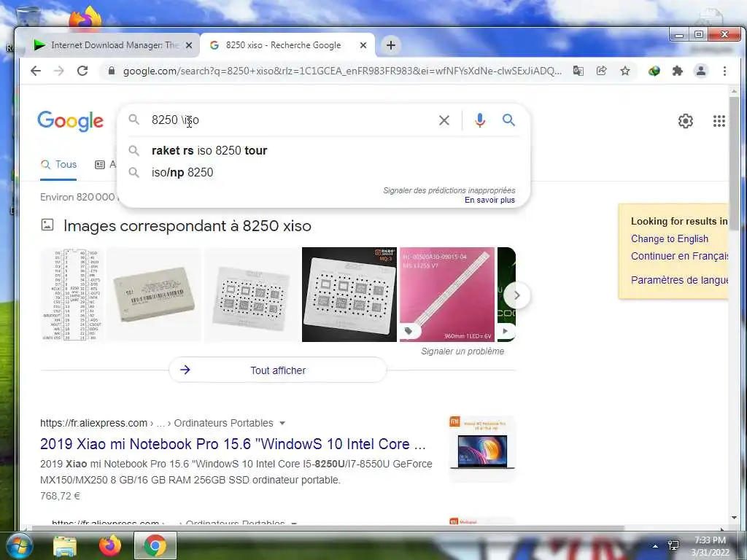Click in the Google search input field
The height and width of the screenshot is (560, 747).
pyautogui.click(x=290, y=120)
